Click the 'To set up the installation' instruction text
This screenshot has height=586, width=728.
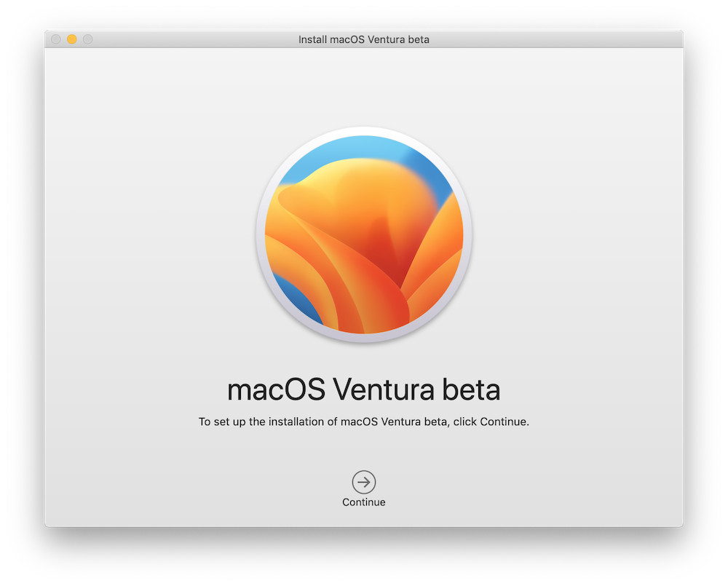point(363,421)
